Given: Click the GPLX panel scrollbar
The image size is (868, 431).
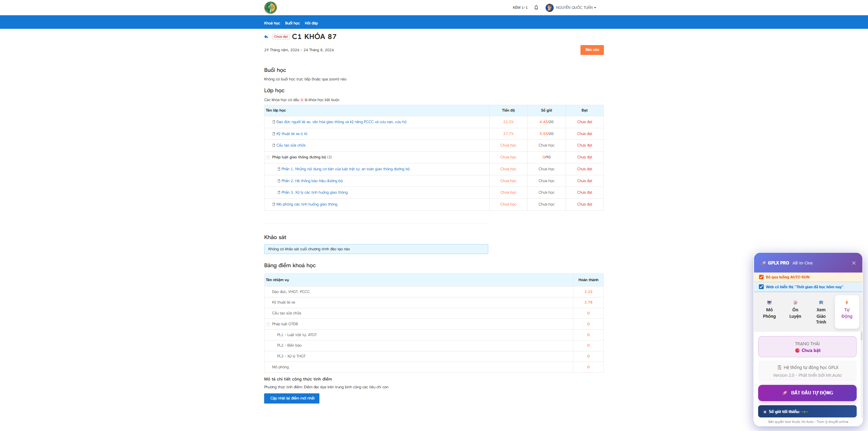Looking at the screenshot, I should click(861, 336).
